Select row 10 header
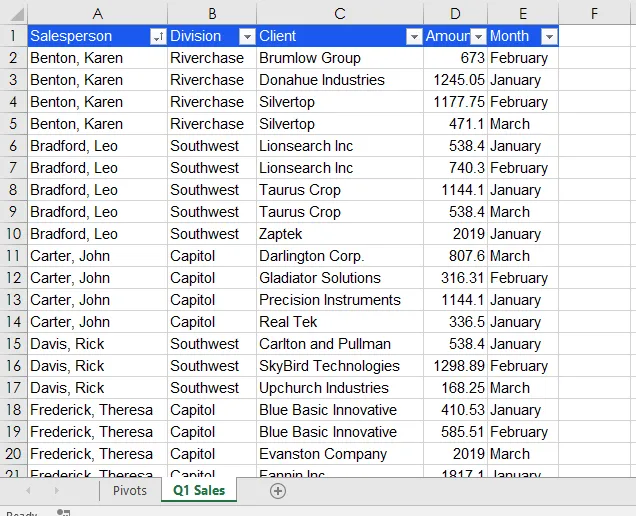The height and width of the screenshot is (516, 636). click(x=13, y=234)
